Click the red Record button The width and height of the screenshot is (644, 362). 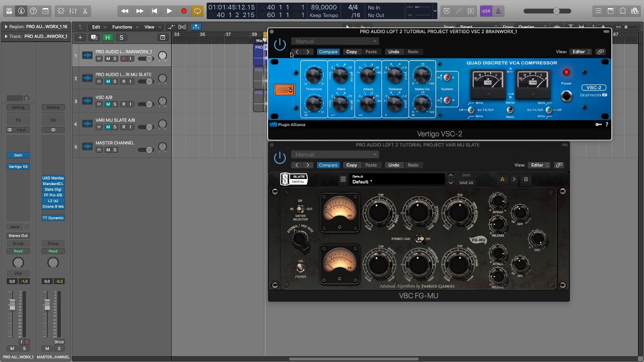click(184, 11)
